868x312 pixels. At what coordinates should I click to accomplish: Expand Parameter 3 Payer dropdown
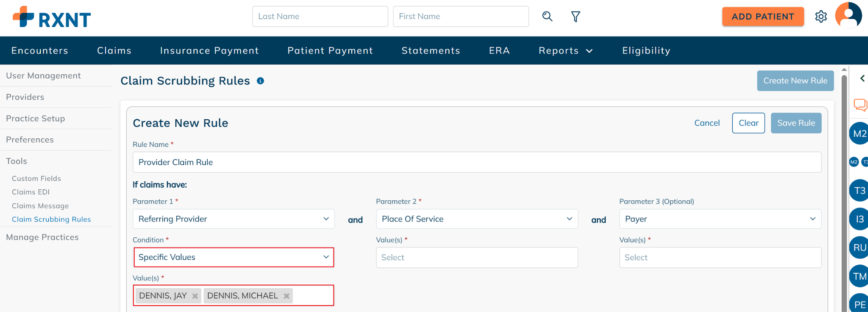pos(720,219)
